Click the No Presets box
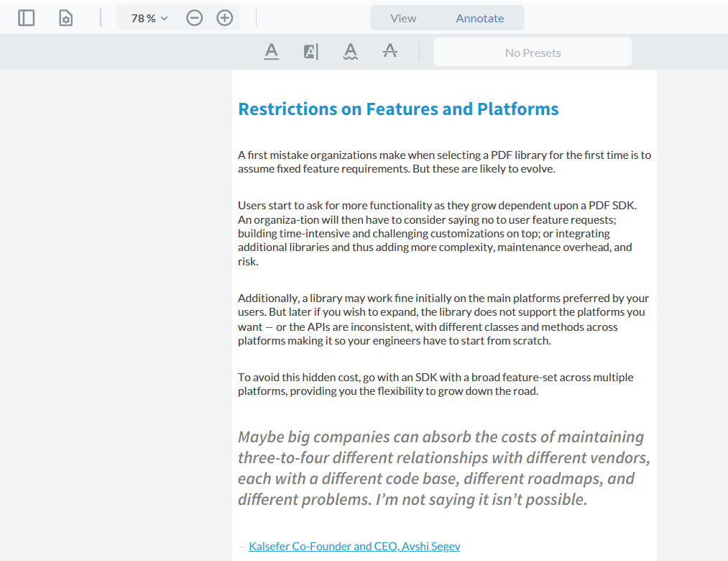Viewport: 728px width, 561px height. click(533, 52)
